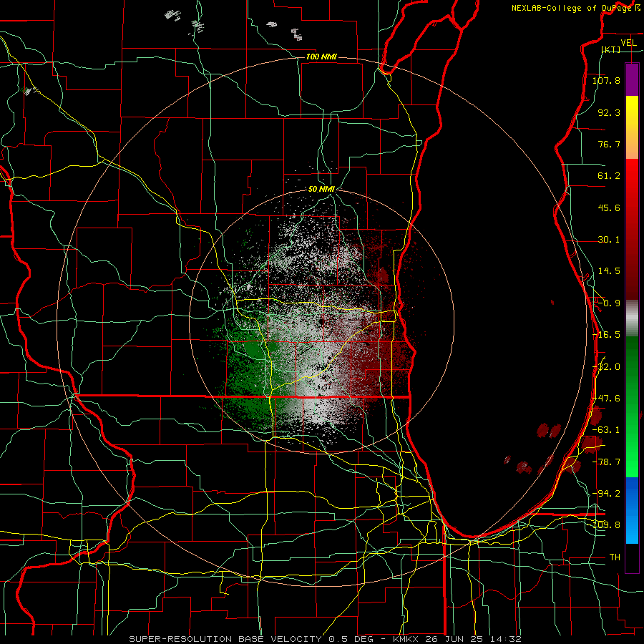
Task: Select the 45.6 legend value
Action: (x=609, y=208)
